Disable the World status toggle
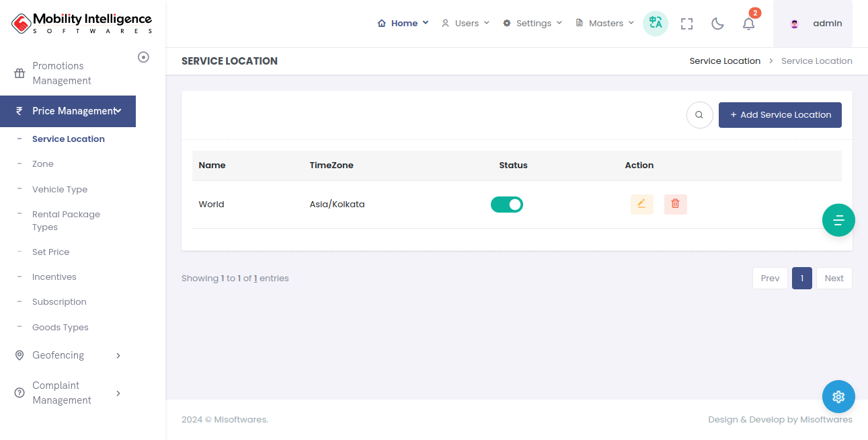Screen dimensions: 868x440 (507, 205)
